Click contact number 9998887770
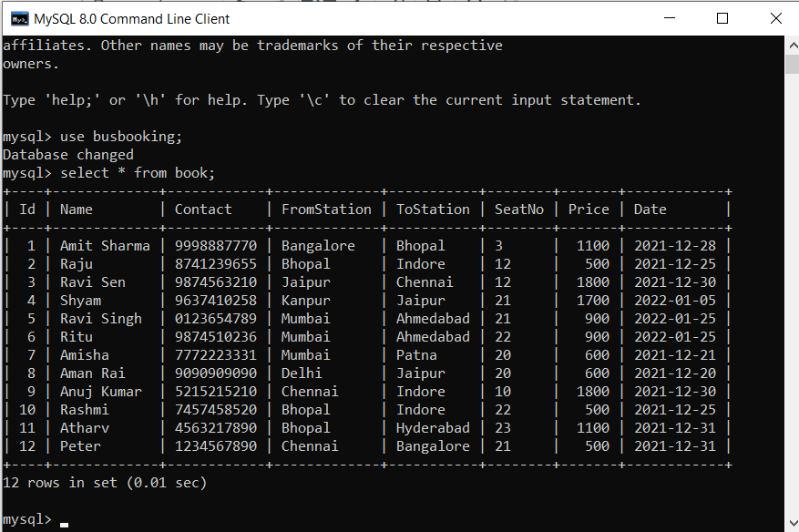Viewport: 799px width, 532px height. point(216,246)
